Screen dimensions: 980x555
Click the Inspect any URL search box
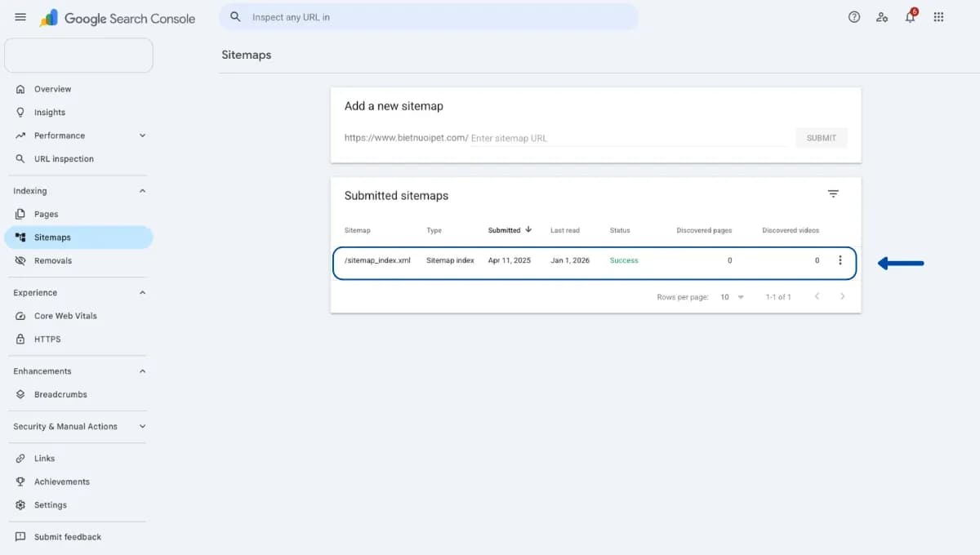(429, 17)
